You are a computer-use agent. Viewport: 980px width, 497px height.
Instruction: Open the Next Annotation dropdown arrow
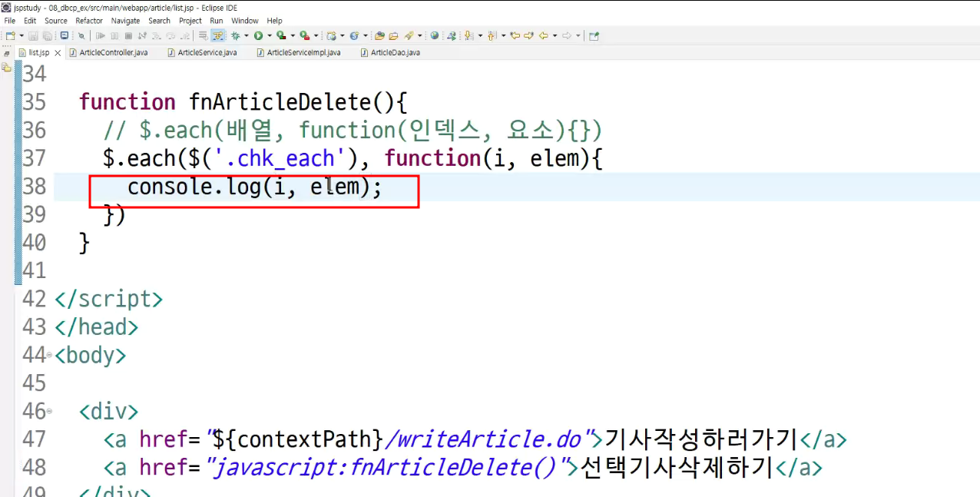point(481,35)
